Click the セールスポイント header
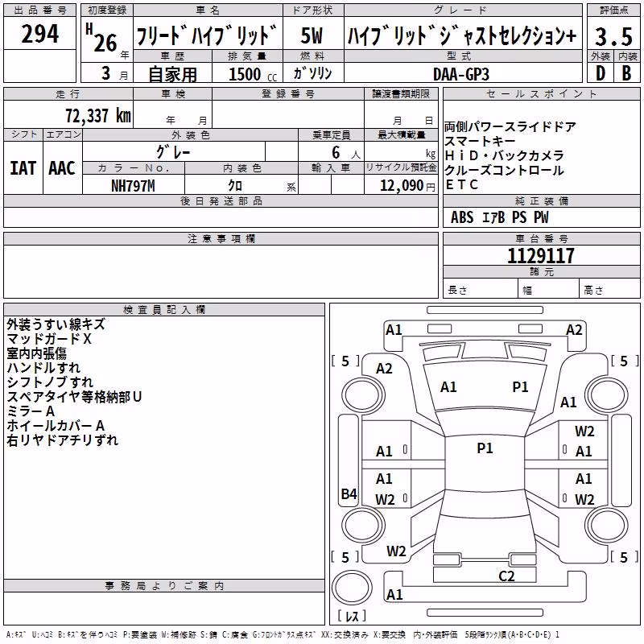 [541, 94]
